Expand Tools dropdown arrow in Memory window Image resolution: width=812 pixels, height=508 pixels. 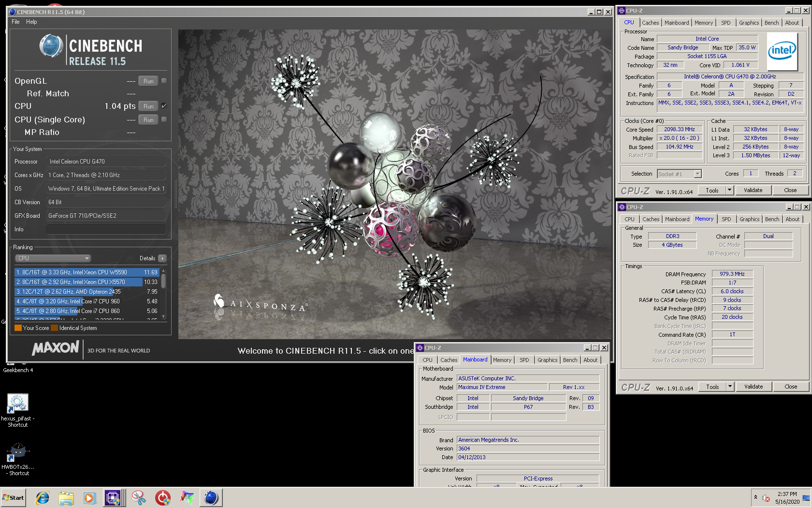click(730, 387)
